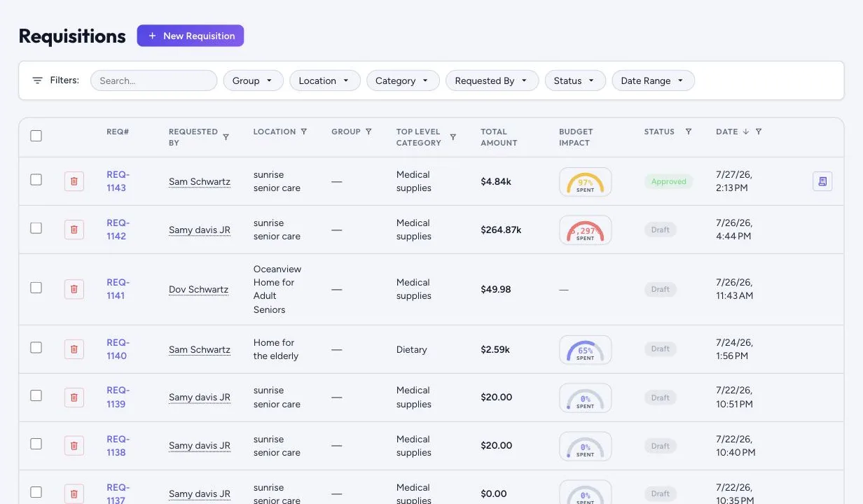863x504 pixels.
Task: Check the box for REQ-1143
Action: click(x=36, y=180)
